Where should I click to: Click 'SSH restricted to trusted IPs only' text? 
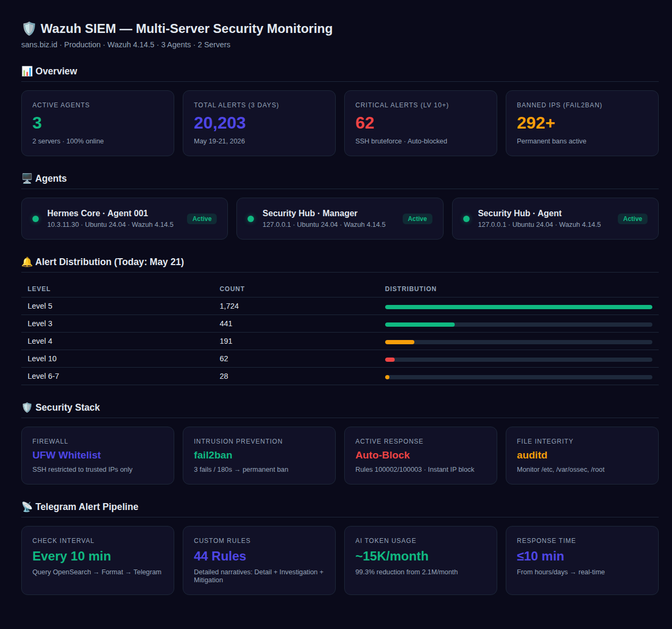click(82, 470)
